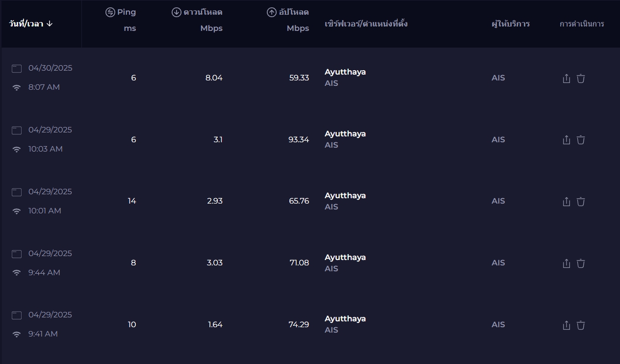Screen dimensions: 620x364
Task: Click Wi-Fi icon beside 10:03 AM
Action: click(x=17, y=150)
